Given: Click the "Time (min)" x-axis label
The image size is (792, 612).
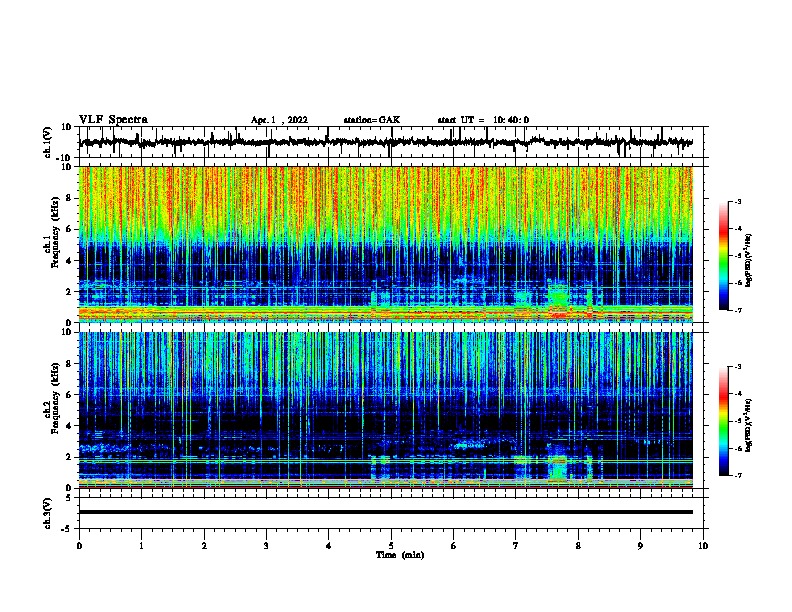Looking at the screenshot, I should click(400, 555).
